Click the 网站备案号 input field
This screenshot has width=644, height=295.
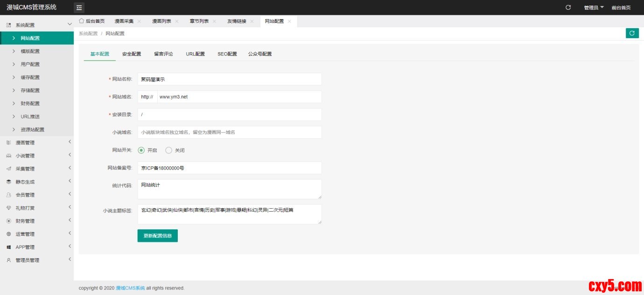pyautogui.click(x=229, y=168)
